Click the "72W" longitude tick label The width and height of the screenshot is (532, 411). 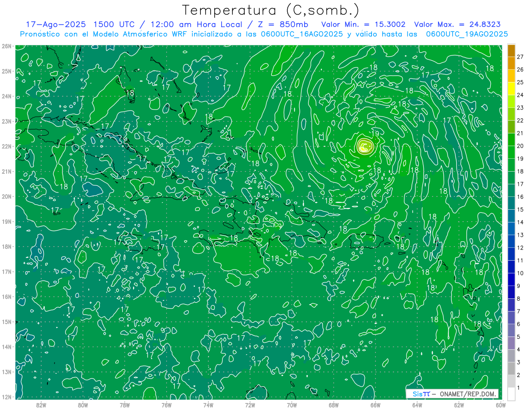point(250,405)
